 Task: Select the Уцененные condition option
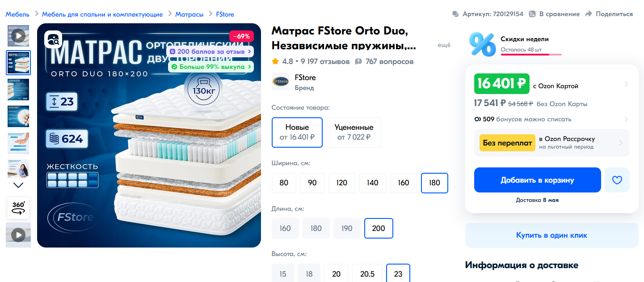(x=354, y=132)
